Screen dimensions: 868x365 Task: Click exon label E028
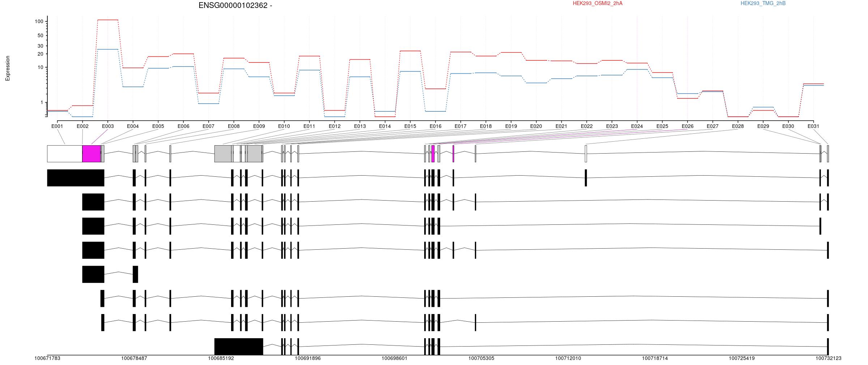[x=738, y=126]
